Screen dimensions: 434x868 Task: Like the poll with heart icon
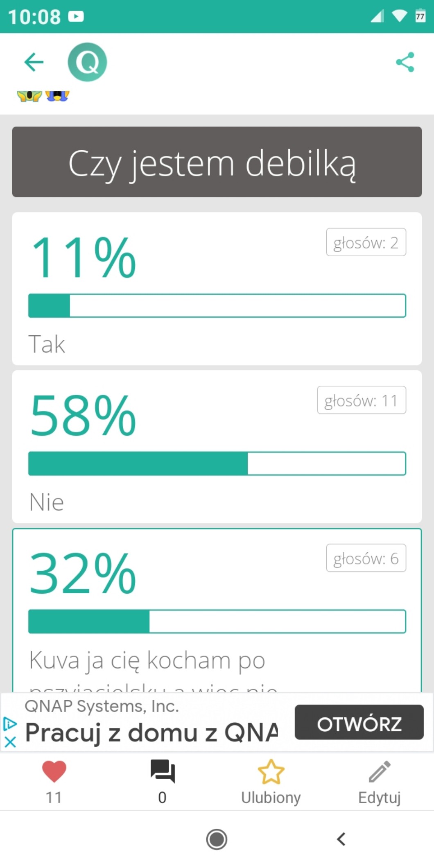click(54, 771)
